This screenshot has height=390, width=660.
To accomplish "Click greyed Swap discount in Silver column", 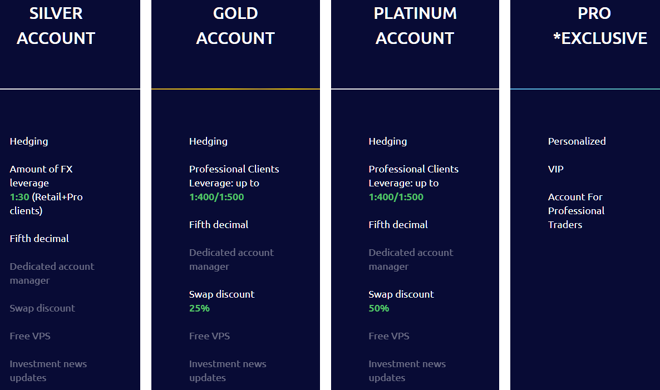I will point(42,308).
